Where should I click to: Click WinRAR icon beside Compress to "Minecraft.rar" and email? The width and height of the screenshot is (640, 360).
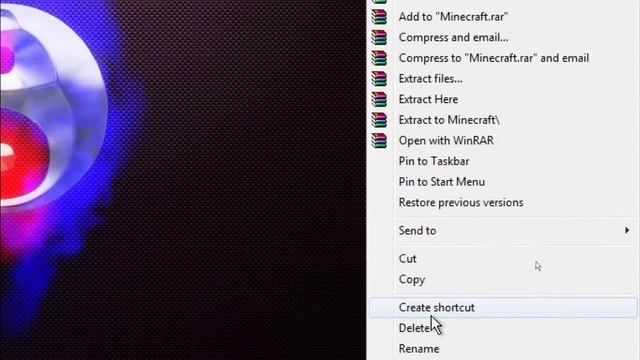point(379,58)
